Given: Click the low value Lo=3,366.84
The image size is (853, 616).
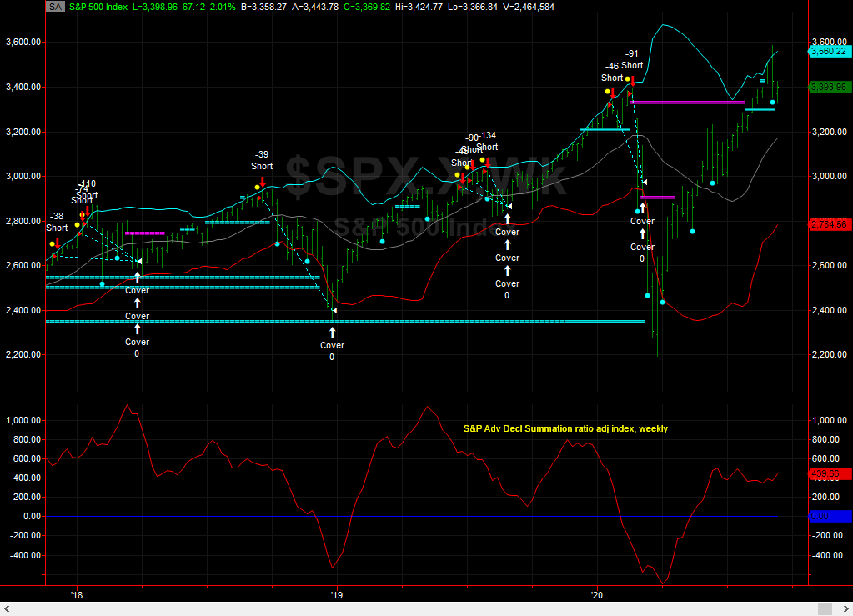Looking at the screenshot, I should coord(473,7).
